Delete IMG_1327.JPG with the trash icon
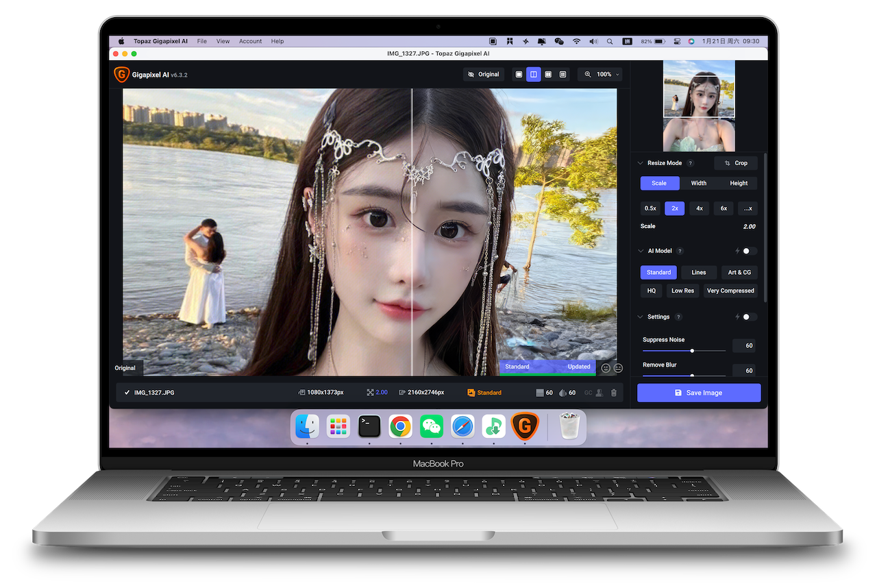877x588 pixels. click(x=614, y=393)
